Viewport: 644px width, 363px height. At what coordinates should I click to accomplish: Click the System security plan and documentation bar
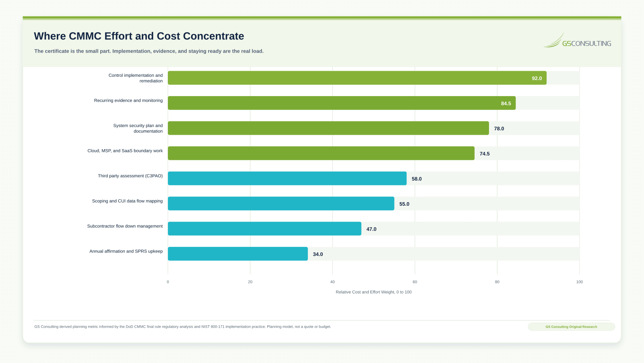coord(328,128)
